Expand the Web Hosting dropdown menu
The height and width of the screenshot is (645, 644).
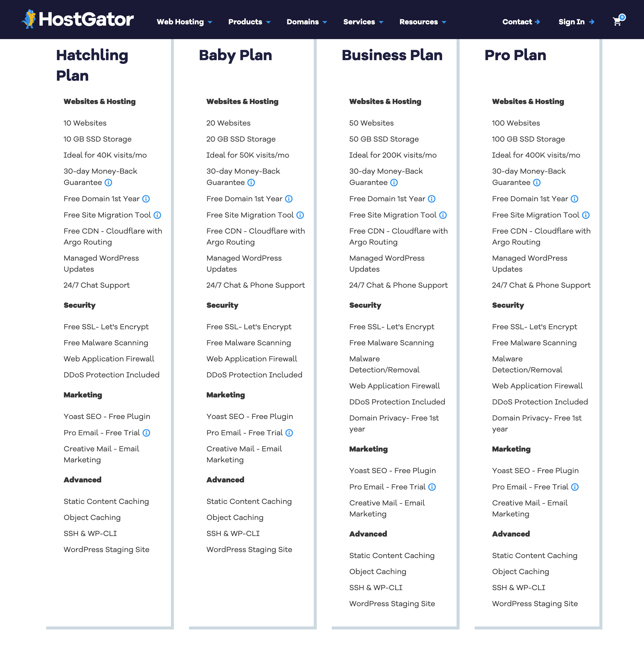pos(184,22)
